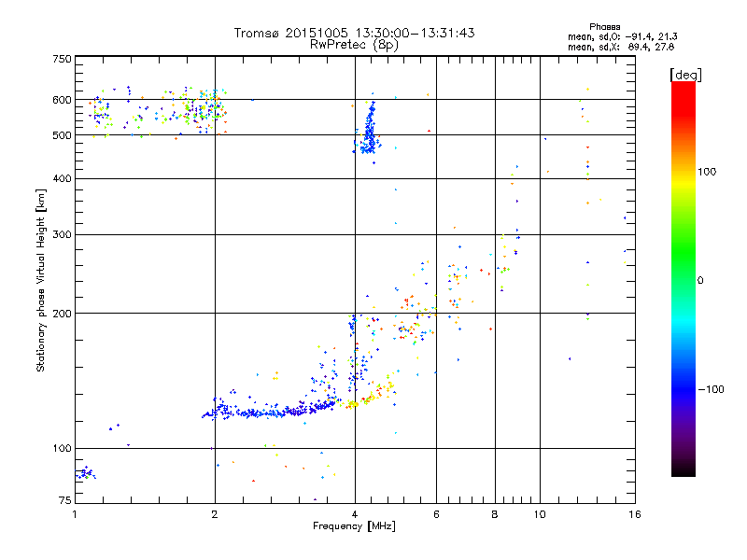Click the x-axis '10' tick label
The width and height of the screenshot is (747, 560).
click(540, 514)
